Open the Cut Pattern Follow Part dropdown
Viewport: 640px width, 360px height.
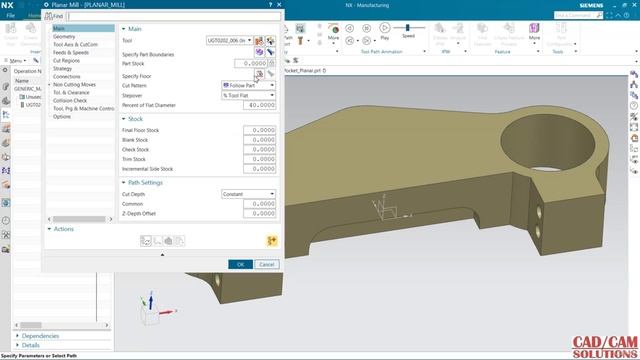point(248,85)
